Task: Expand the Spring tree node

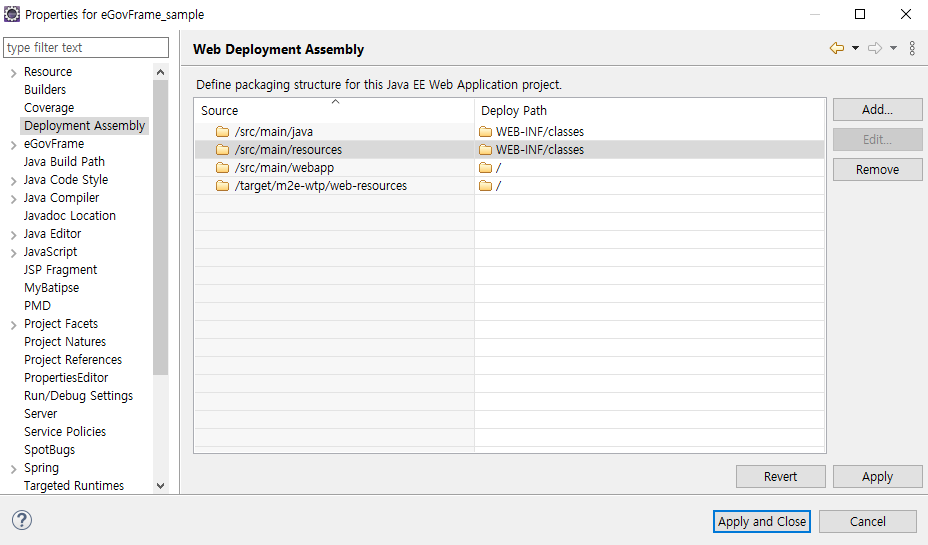Action: pyautogui.click(x=13, y=469)
